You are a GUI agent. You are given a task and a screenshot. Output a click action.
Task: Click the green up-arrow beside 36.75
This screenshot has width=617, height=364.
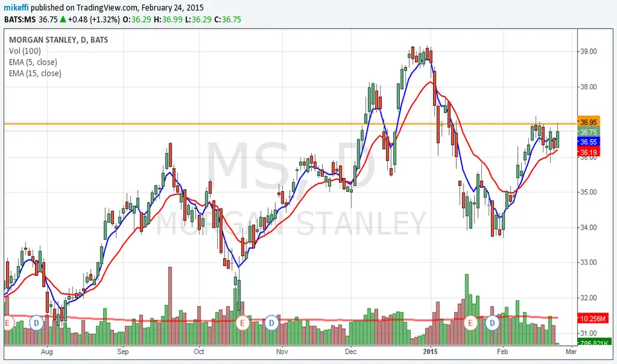(63, 19)
